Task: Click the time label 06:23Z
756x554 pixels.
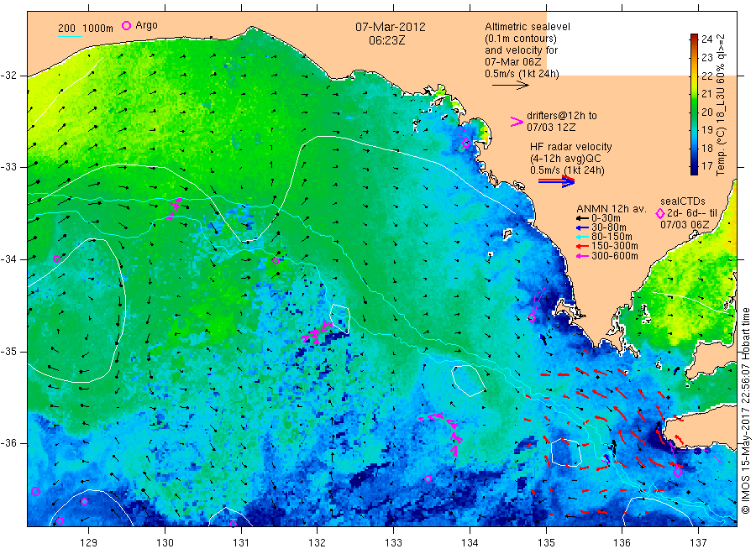Action: tap(386, 40)
